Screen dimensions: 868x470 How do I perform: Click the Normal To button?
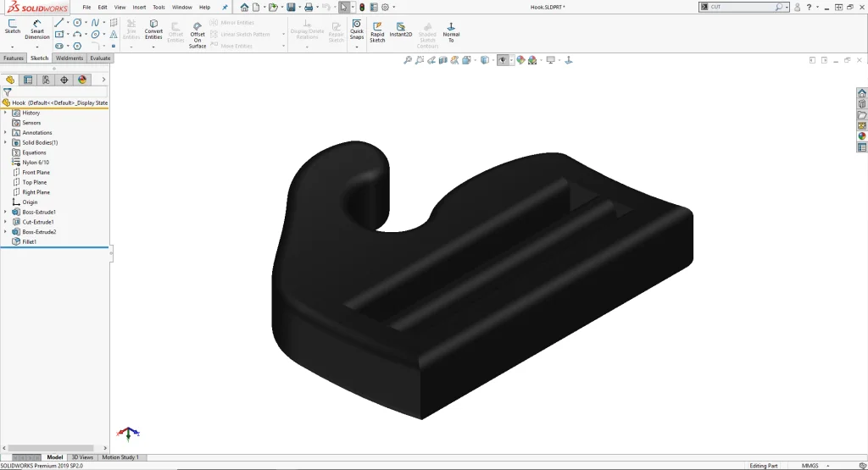[451, 32]
